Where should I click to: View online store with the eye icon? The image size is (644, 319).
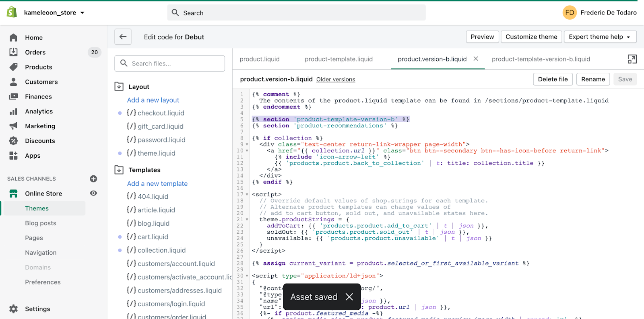(x=93, y=193)
